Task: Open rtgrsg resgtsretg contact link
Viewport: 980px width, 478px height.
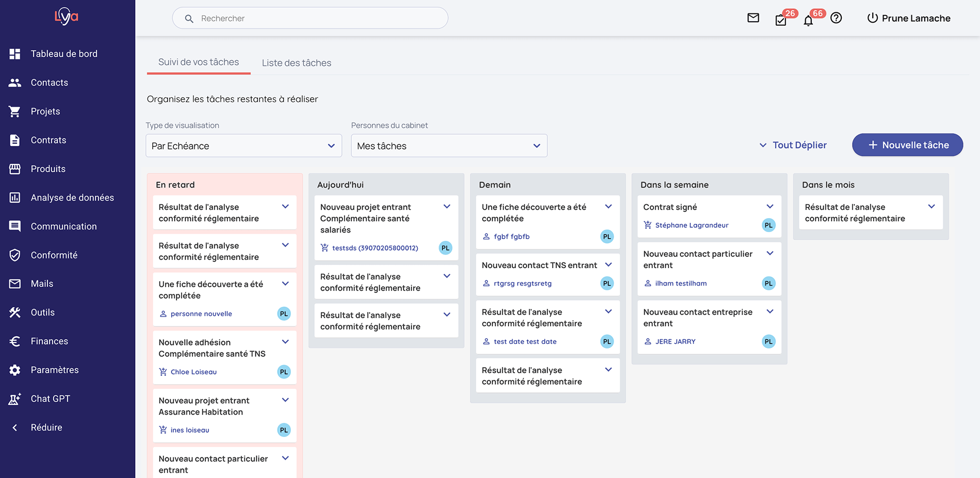Action: [522, 284]
